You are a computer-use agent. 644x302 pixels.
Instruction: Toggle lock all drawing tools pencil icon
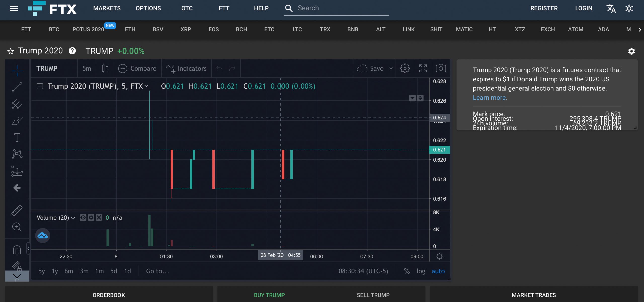pyautogui.click(x=17, y=266)
